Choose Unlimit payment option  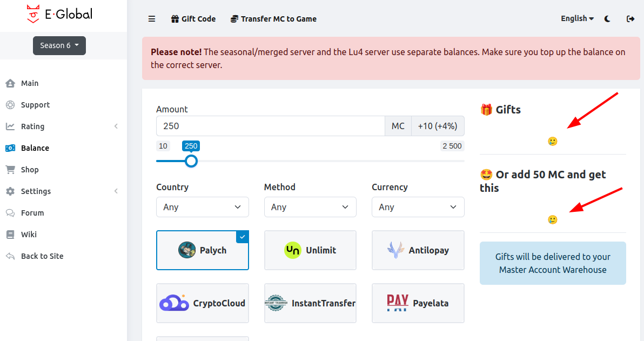(310, 250)
